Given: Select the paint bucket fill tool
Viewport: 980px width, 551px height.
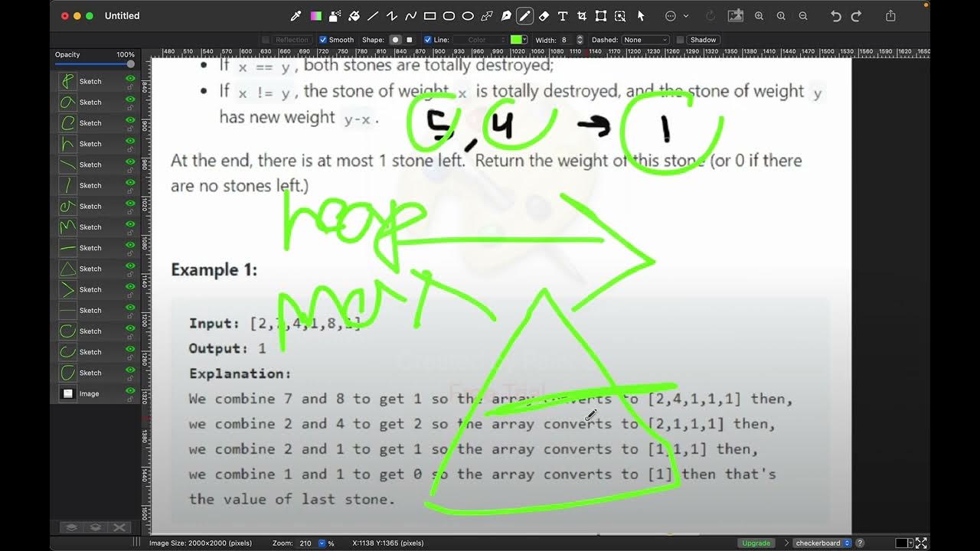Looking at the screenshot, I should pyautogui.click(x=354, y=16).
